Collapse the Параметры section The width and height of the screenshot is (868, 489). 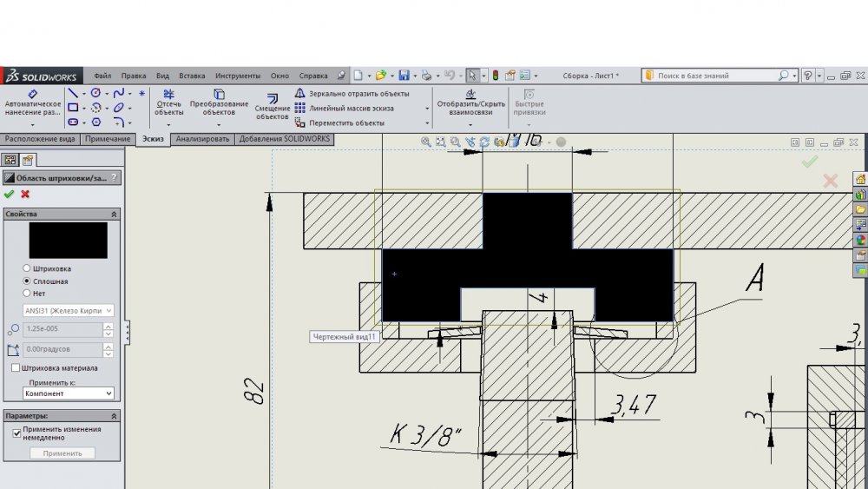(114, 415)
